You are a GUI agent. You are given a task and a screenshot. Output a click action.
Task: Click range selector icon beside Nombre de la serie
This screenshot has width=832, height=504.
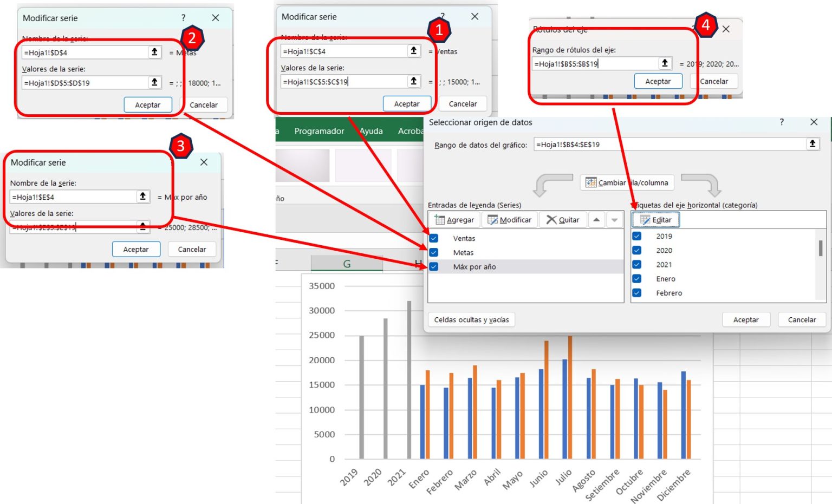(413, 51)
